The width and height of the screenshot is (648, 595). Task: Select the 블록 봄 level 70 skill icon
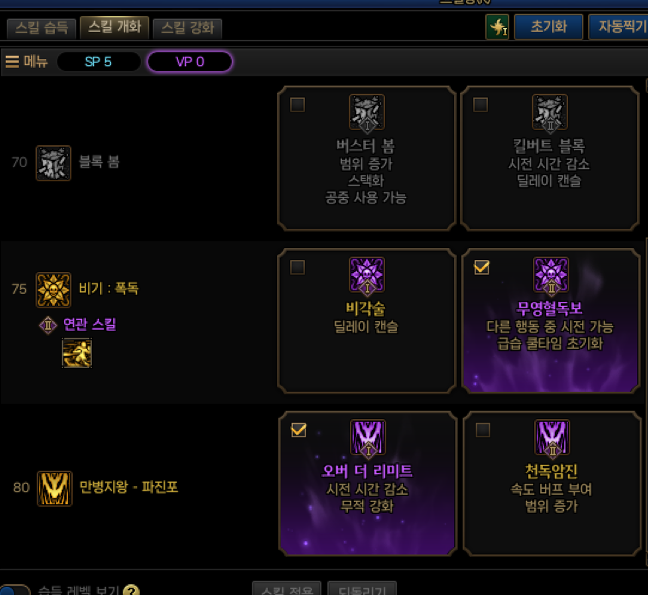(x=53, y=163)
